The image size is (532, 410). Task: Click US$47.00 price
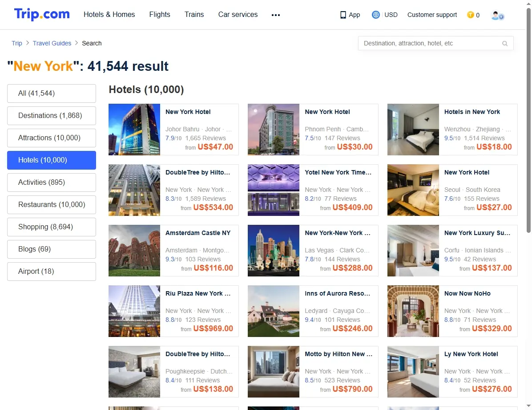pos(215,147)
